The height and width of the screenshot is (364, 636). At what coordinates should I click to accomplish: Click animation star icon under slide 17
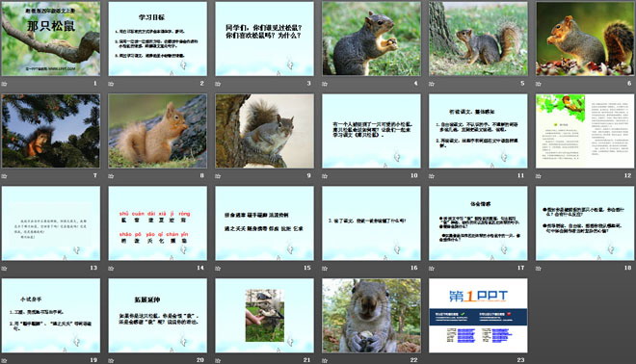[432, 269]
